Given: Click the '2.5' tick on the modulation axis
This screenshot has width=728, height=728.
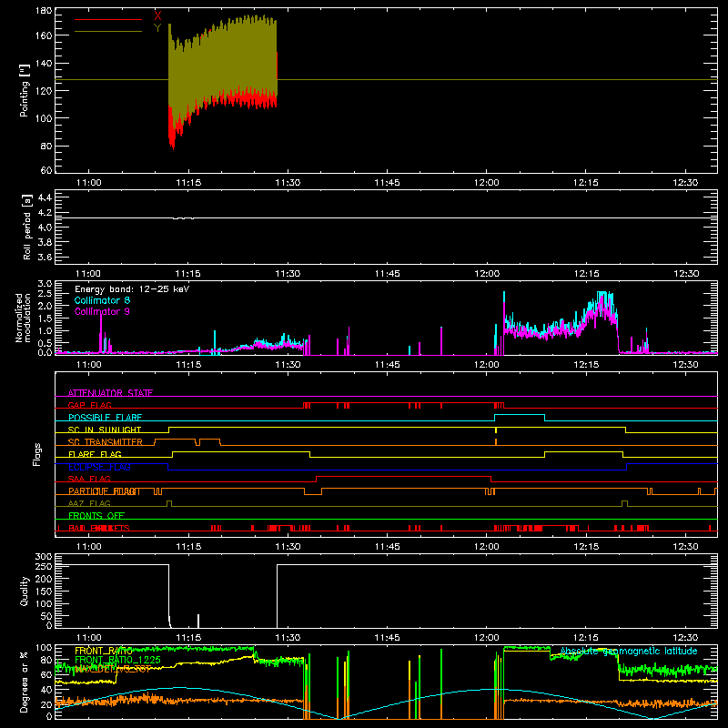Looking at the screenshot, I should 45,294.
